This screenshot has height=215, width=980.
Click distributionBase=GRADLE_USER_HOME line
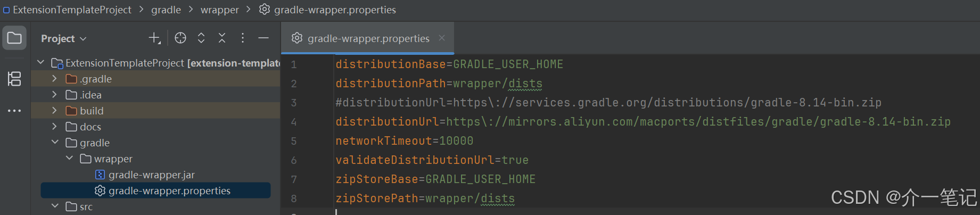point(449,64)
